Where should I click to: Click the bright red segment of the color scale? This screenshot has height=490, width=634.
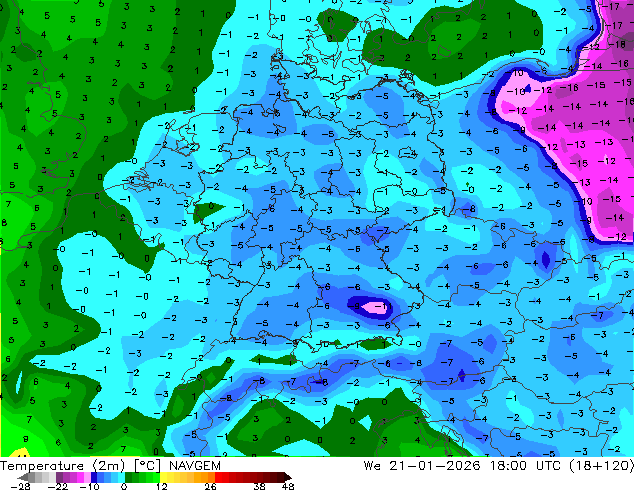tap(218, 477)
